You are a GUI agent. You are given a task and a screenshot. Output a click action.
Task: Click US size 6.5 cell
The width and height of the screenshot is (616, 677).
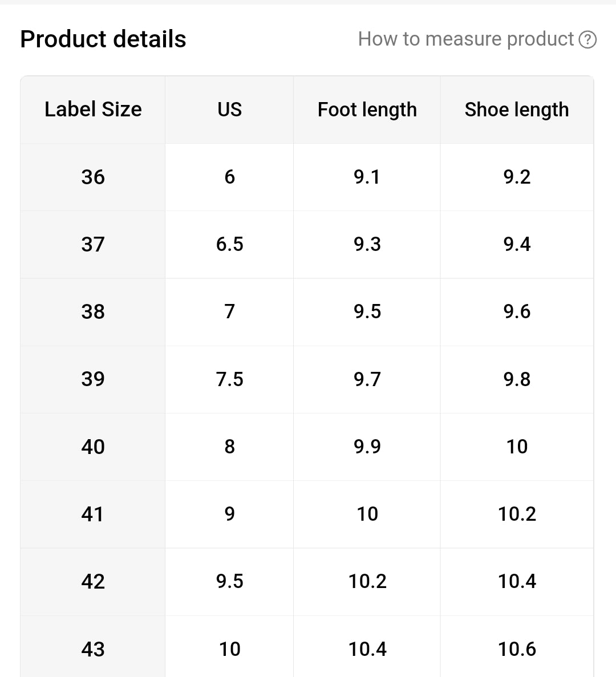coord(229,244)
